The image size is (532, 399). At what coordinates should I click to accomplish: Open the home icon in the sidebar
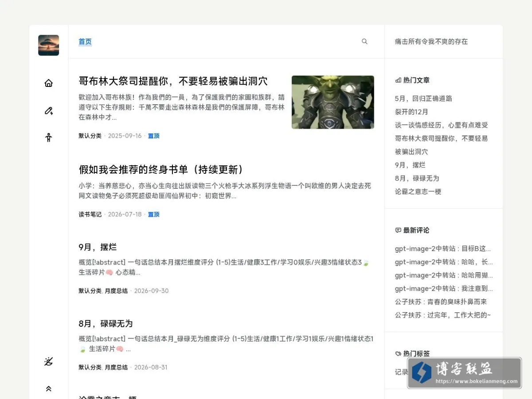tap(49, 83)
